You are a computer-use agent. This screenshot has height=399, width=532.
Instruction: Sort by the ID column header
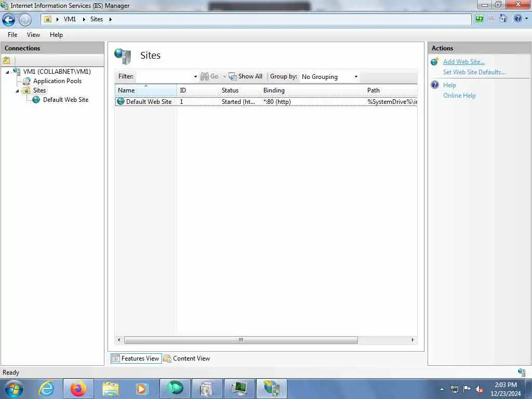[x=198, y=90]
